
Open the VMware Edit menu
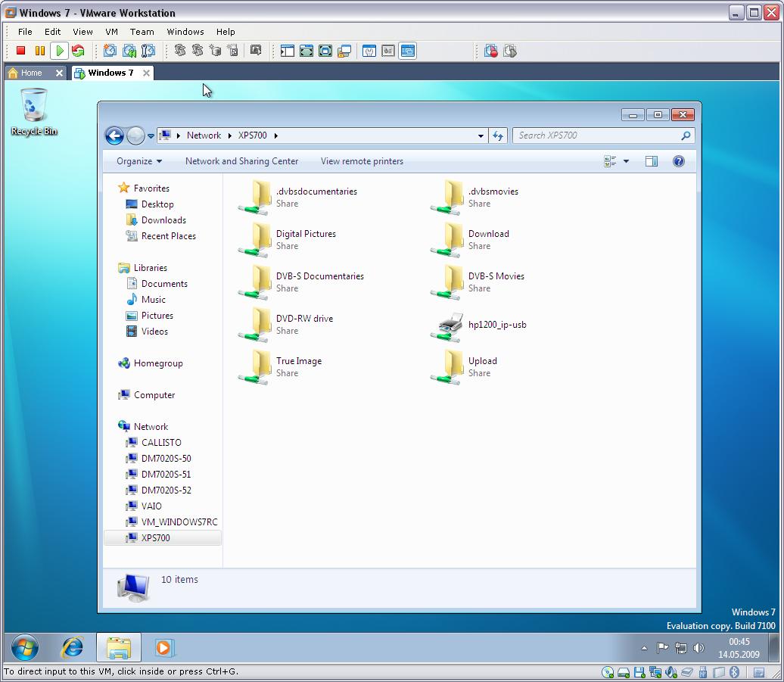click(52, 32)
